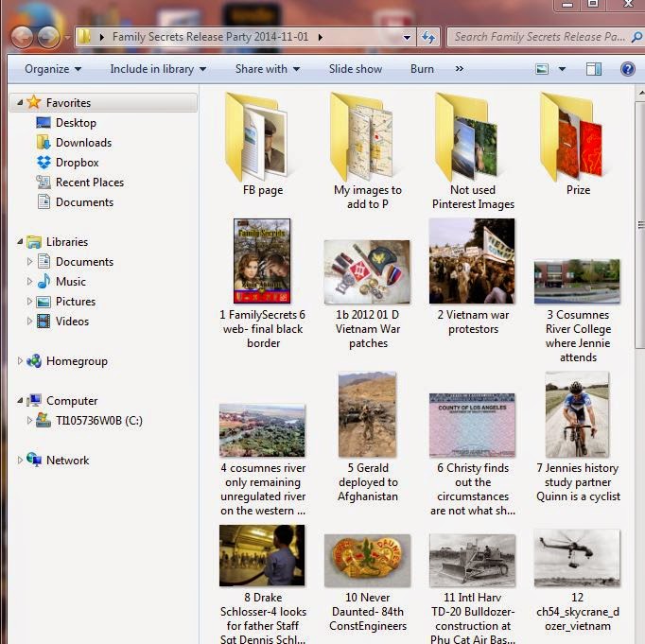645x644 pixels.
Task: Open the Organize menu
Action: 53,69
